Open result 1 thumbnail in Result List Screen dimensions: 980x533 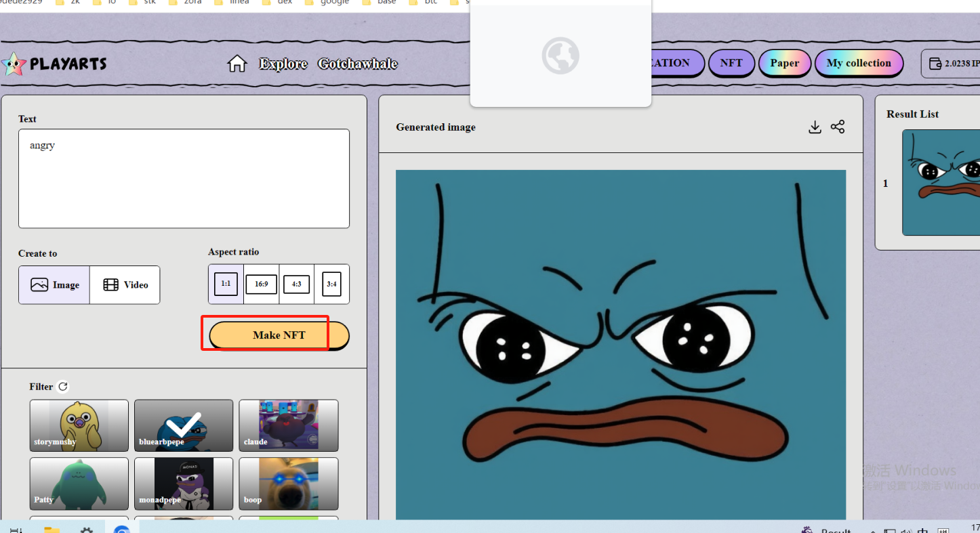click(x=941, y=183)
